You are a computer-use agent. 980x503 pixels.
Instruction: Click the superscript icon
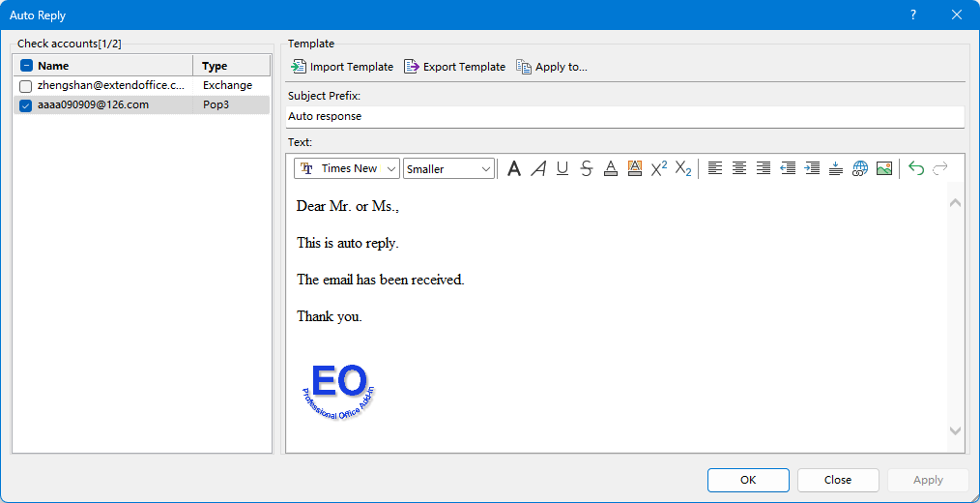click(x=659, y=169)
